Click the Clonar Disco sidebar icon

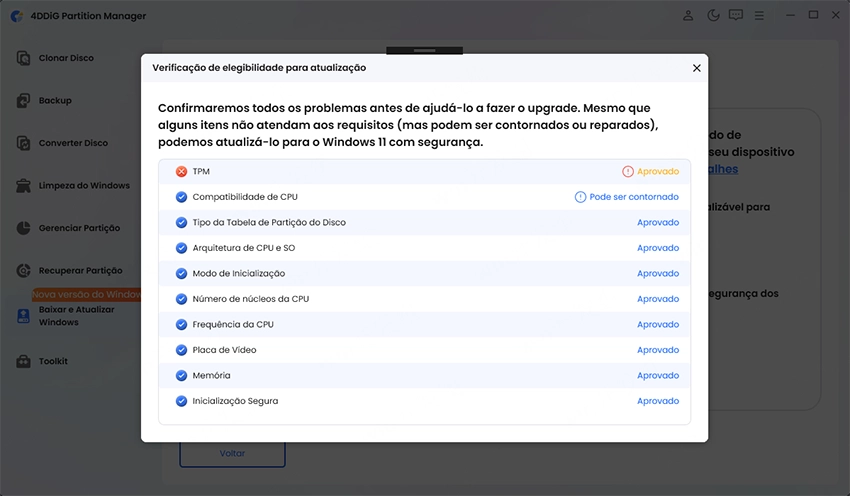[x=23, y=58]
